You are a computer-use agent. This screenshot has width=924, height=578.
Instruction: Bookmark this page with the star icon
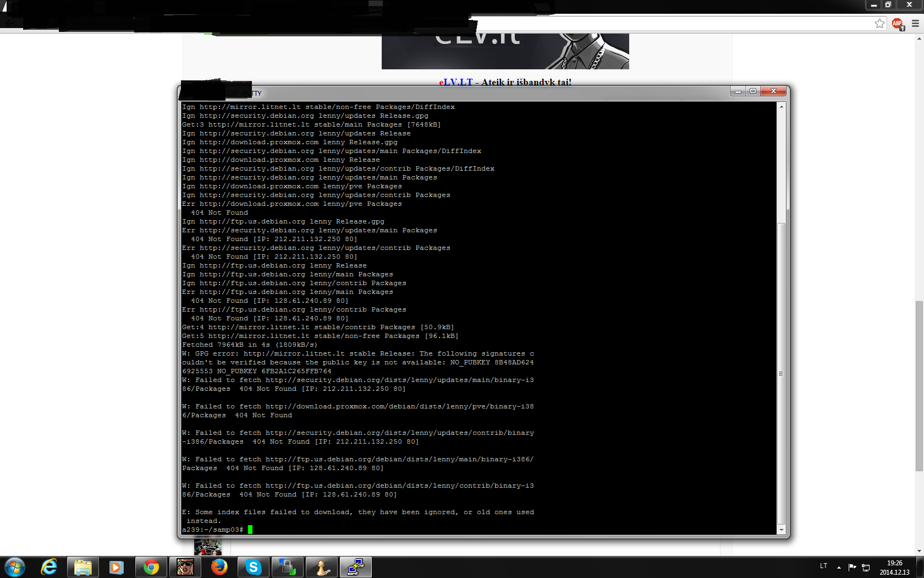tap(879, 24)
